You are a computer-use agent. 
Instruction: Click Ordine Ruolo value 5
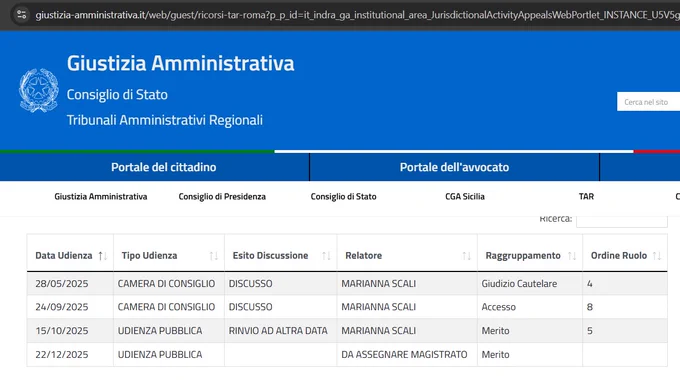click(590, 331)
